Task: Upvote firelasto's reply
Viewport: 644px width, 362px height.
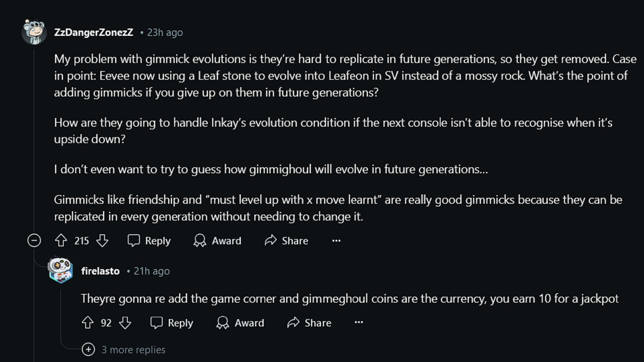Action: [x=88, y=322]
